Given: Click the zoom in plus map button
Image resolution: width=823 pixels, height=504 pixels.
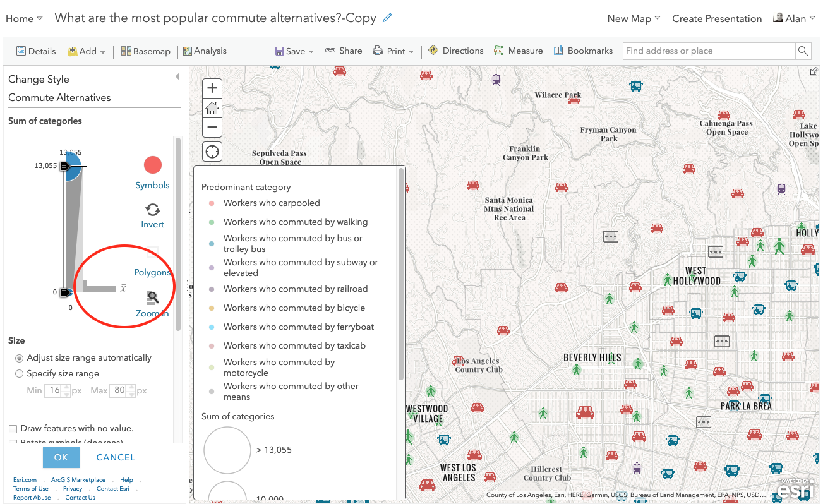Looking at the screenshot, I should point(212,88).
